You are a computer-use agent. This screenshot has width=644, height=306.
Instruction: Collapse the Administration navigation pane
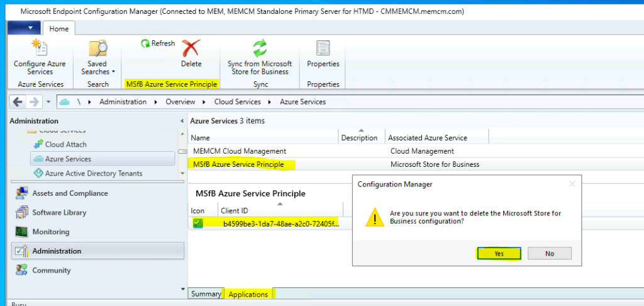[x=182, y=121]
